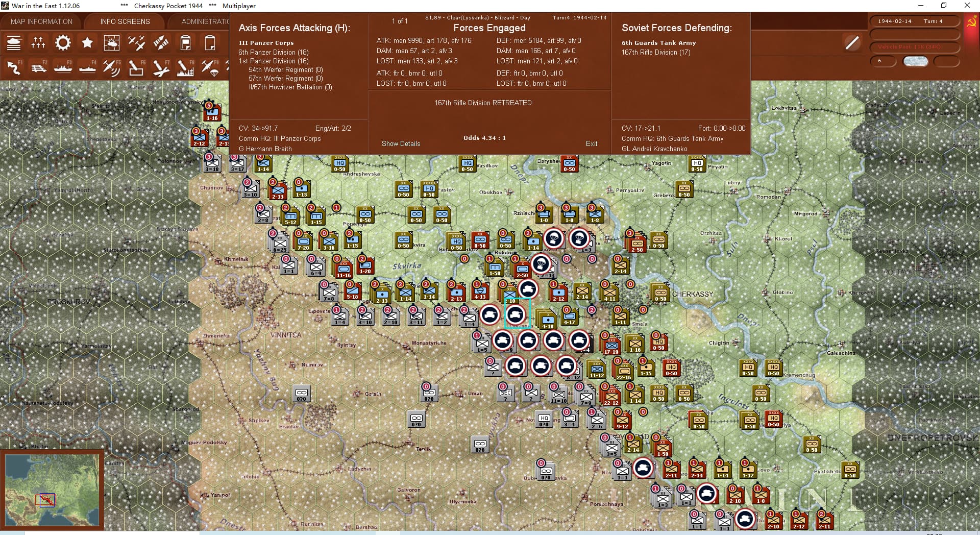
Task: Click 57th Werfer Regiment (0) entry
Action: 286,78
